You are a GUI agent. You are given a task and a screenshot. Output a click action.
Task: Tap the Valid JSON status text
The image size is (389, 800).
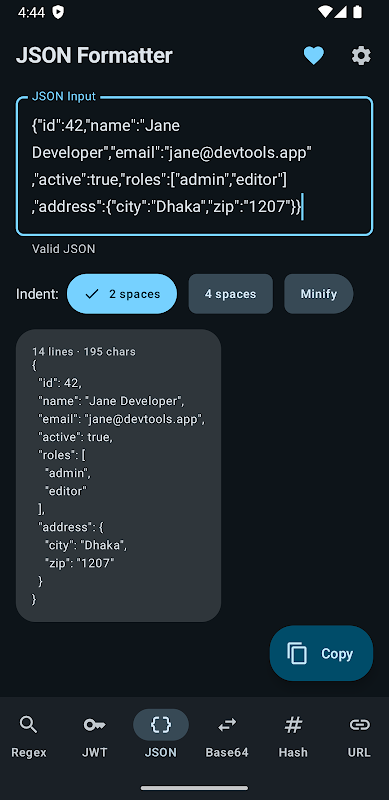pos(63,249)
